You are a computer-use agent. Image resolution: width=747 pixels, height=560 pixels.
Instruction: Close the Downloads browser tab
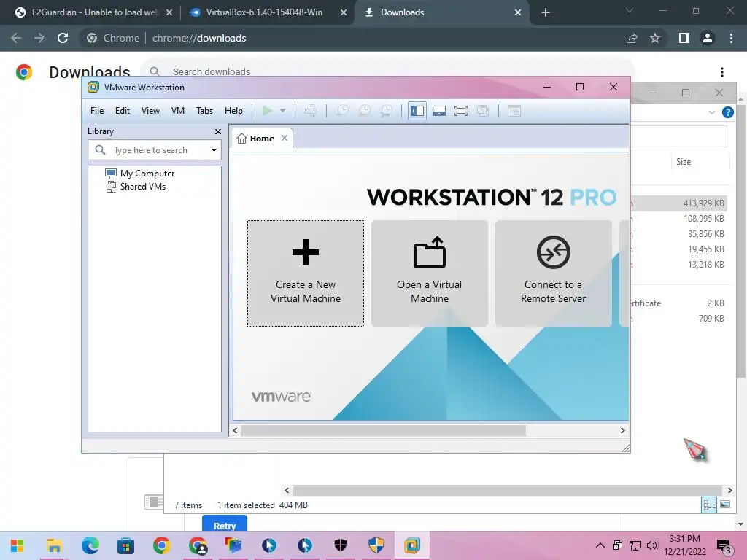(518, 12)
